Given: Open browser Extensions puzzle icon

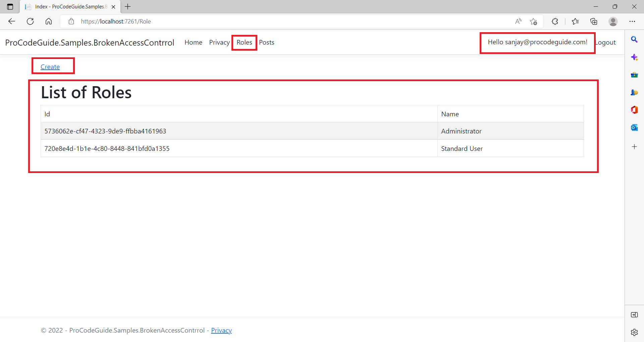Looking at the screenshot, I should 555,21.
